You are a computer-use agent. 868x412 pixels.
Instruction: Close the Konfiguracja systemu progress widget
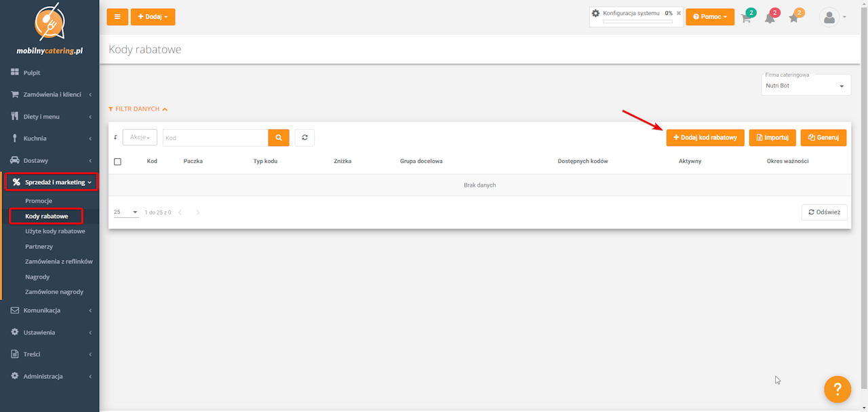(x=679, y=13)
